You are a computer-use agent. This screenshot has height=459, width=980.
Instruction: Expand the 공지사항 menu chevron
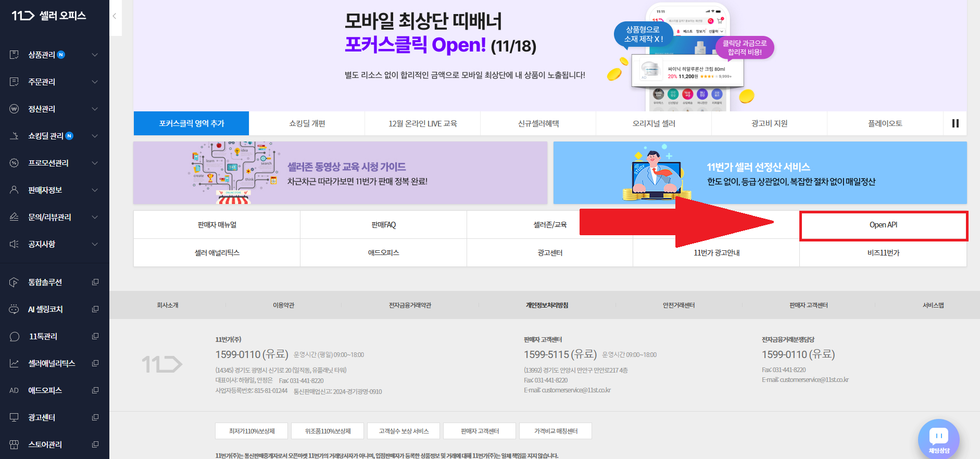(x=95, y=244)
